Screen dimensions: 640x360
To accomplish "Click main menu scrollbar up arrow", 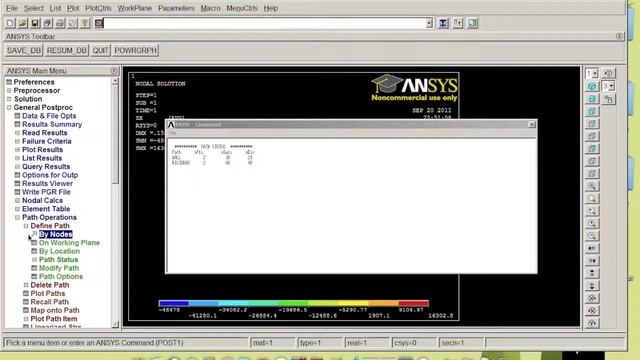I will (115, 81).
